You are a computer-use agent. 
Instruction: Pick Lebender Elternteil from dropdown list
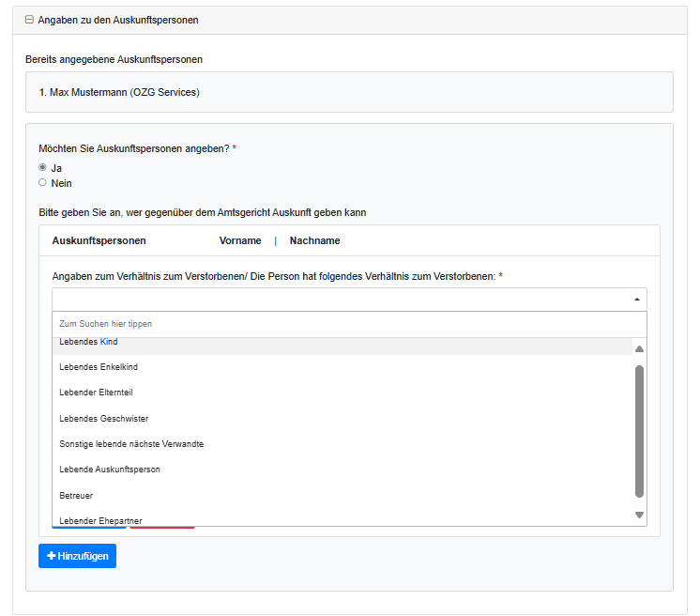[97, 393]
